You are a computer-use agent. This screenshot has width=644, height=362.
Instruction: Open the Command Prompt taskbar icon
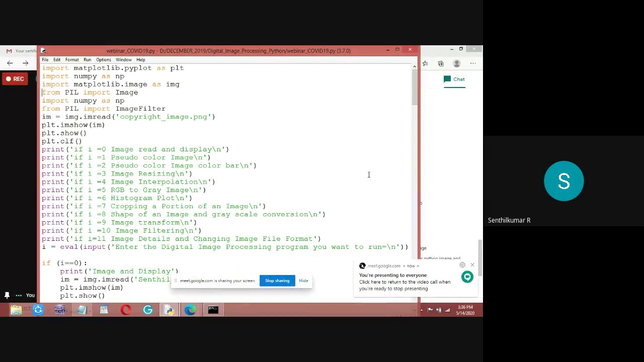(213, 310)
